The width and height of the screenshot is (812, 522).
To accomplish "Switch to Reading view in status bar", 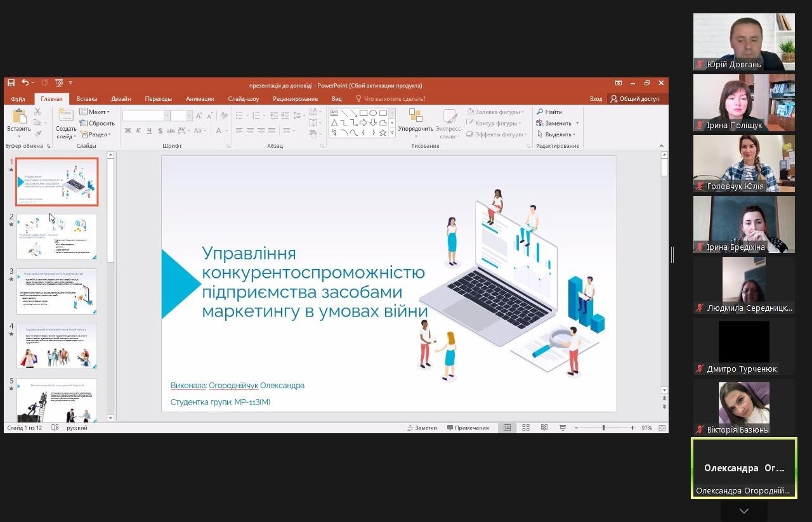I will coord(544,428).
